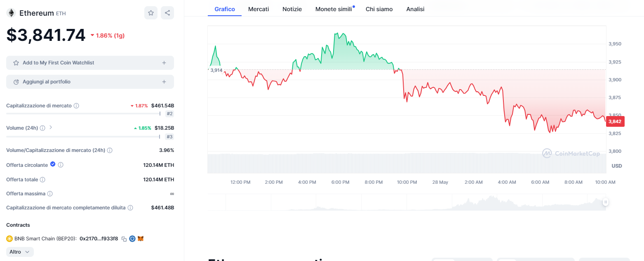Screen dimensions: 644x261
Task: Click the star favorite icon next to Ethereum
Action: click(x=151, y=13)
